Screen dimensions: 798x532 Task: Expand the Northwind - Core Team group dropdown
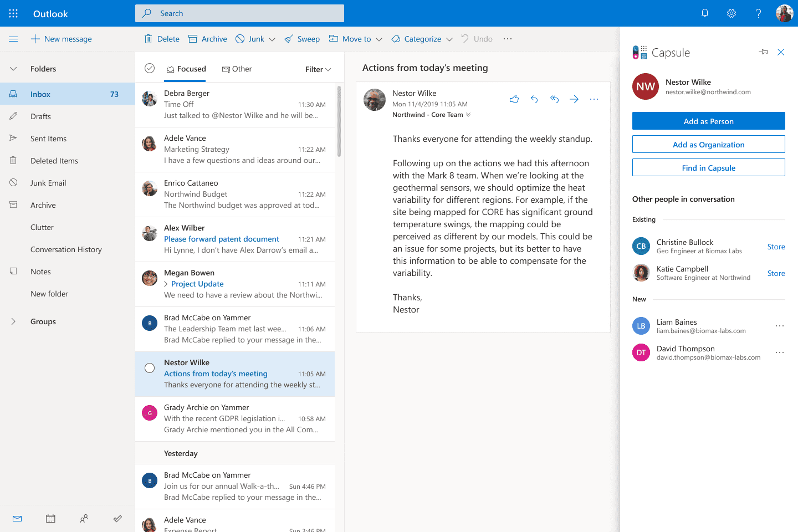(x=468, y=115)
